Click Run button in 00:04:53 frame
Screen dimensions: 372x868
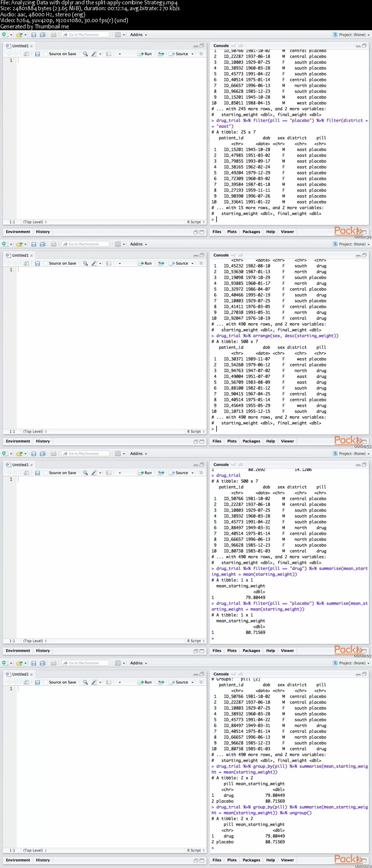tap(145, 263)
